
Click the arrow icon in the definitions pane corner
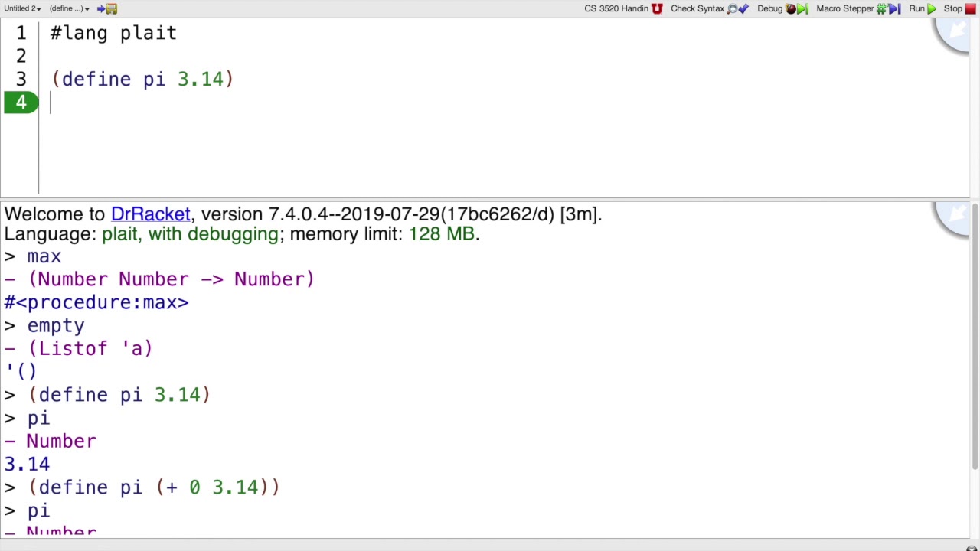tap(956, 31)
